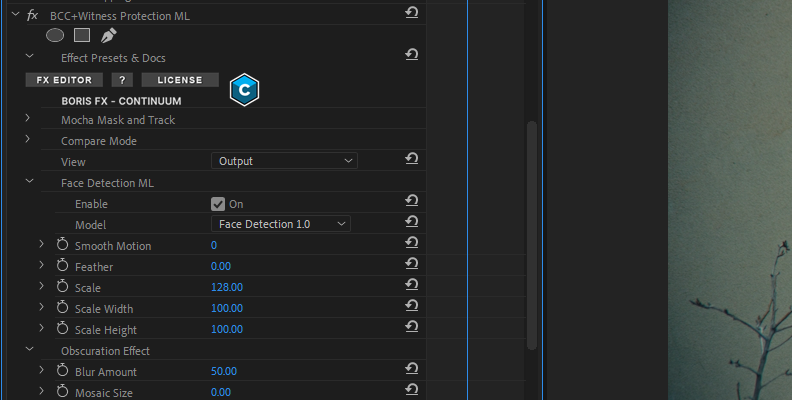This screenshot has width=792, height=400.
Task: Expand the Mosaic Size parameter
Action: coord(41,391)
